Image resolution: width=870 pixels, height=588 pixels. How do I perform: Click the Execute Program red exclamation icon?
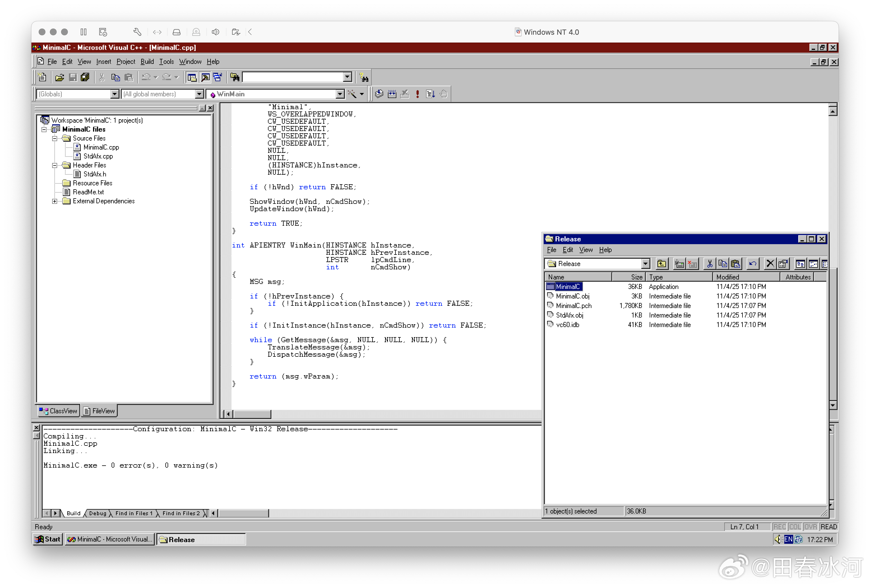click(x=417, y=94)
